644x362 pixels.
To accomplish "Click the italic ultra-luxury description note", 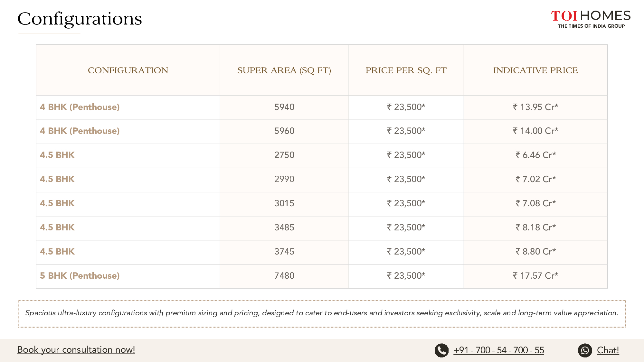I will pos(321,313).
